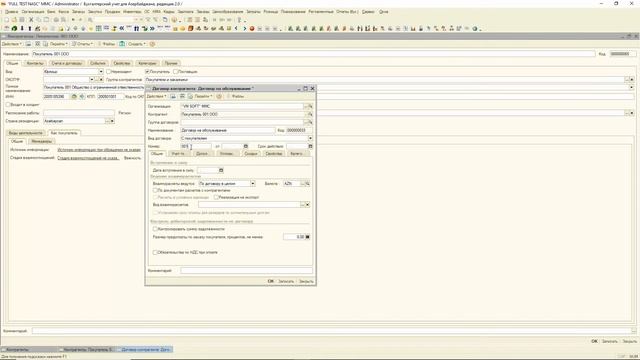Open the calendar for contract date field
Screen dimensions: 640x360
point(245,146)
